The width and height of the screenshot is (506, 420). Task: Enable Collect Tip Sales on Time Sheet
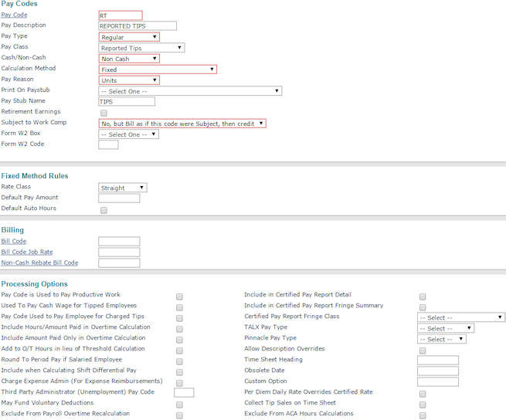click(x=422, y=404)
